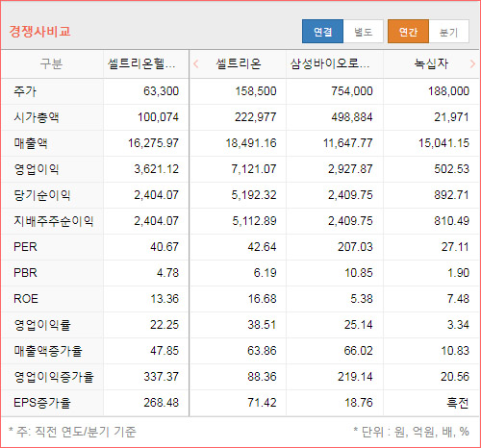Screen dimensions: 481x448
Task: Click the 셀트리온 price 158,500
Action: (x=256, y=91)
